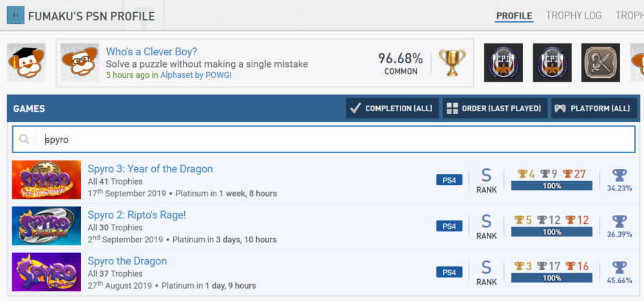The width and height of the screenshot is (644, 301).
Task: Click the monkey with glasses trophy icon
Action: point(79,62)
